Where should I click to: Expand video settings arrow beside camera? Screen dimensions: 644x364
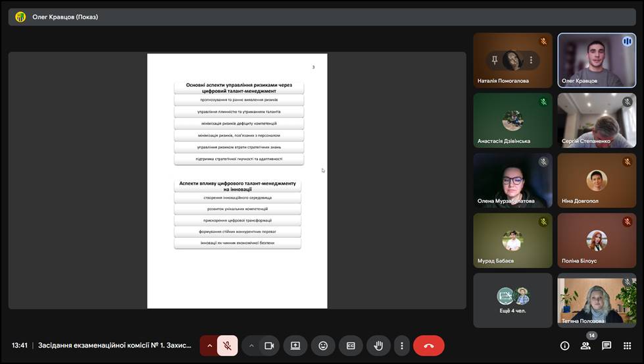[251, 346]
